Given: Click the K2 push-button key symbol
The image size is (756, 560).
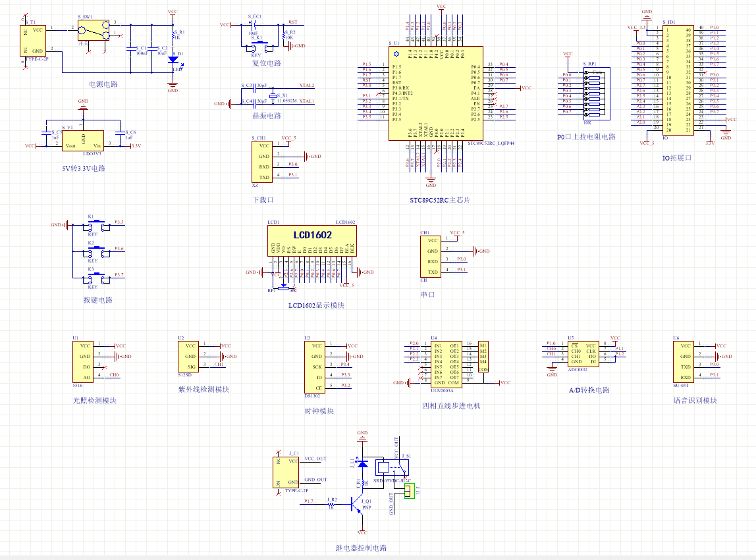Looking at the screenshot, I should (96, 252).
